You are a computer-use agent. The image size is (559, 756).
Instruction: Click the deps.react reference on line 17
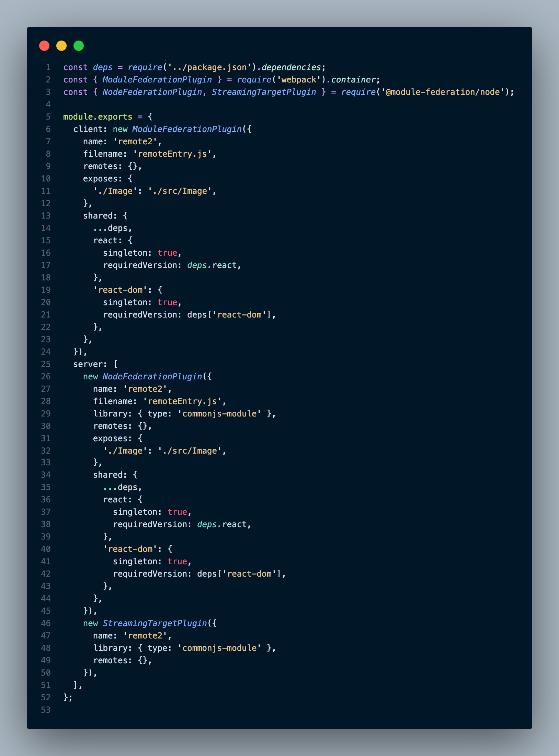tap(214, 265)
